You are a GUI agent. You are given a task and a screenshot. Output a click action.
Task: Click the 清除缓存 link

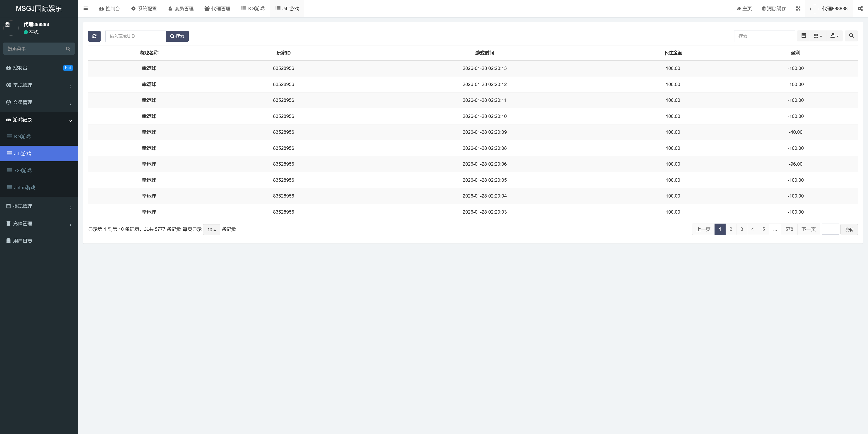pyautogui.click(x=774, y=8)
